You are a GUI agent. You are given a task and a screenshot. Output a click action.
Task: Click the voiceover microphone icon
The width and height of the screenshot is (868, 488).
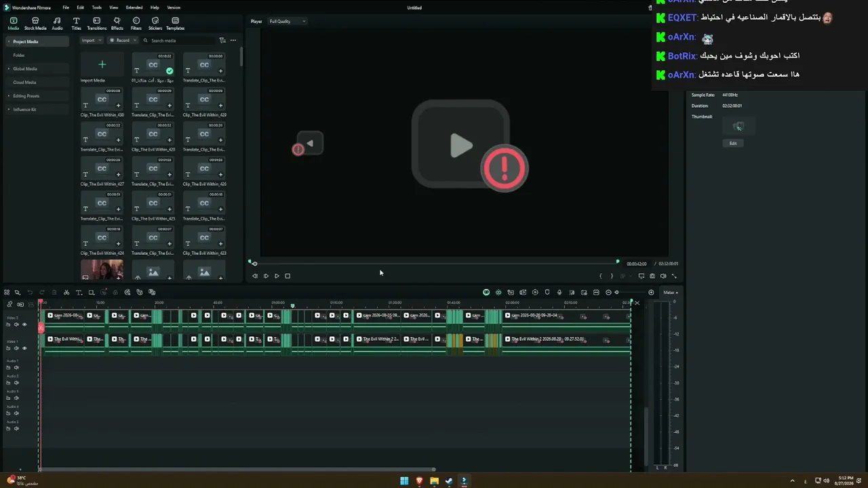point(559,292)
